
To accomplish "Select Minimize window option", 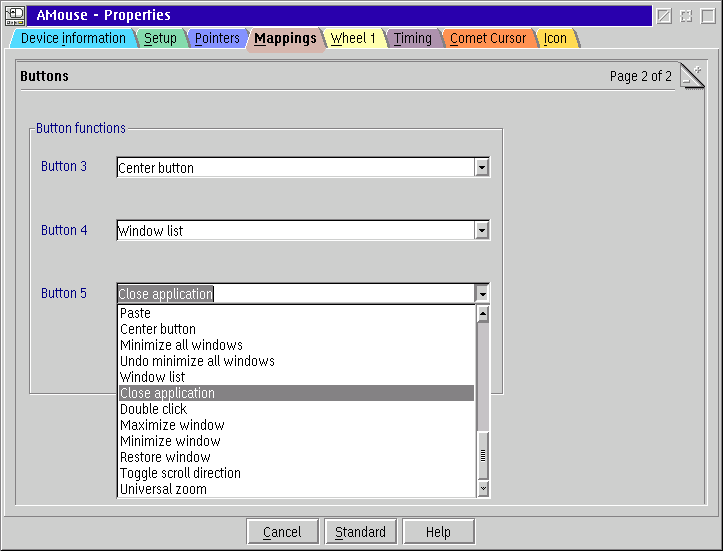I will click(296, 441).
